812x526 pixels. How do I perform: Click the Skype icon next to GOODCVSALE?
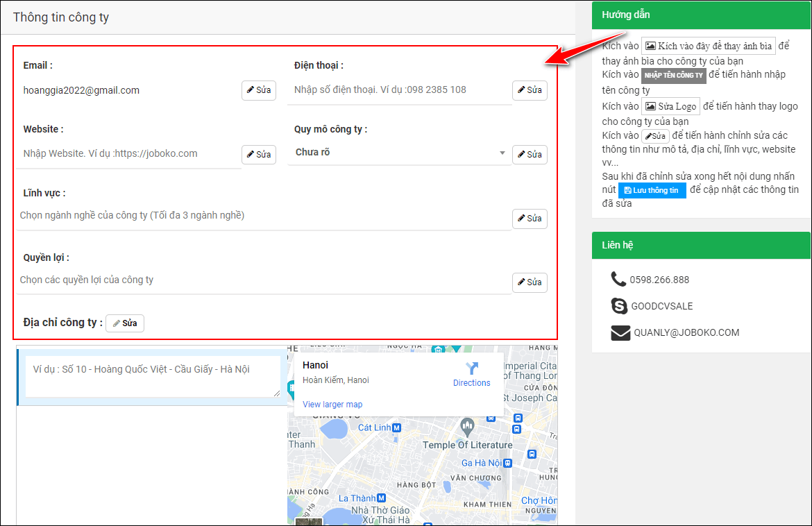(619, 305)
